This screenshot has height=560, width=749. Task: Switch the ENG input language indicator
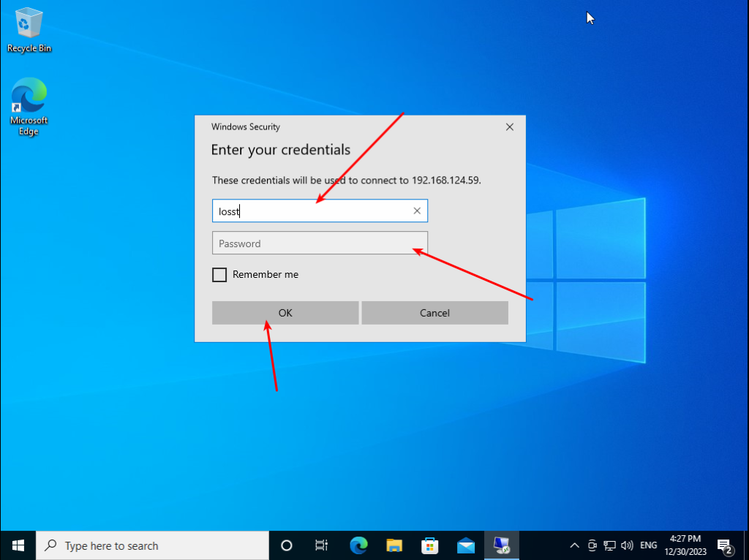click(x=648, y=545)
